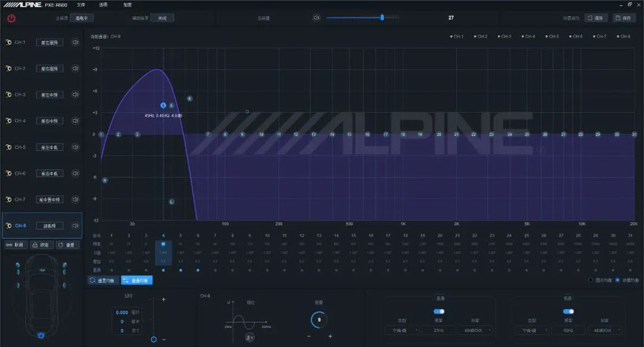This screenshot has width=644, height=347.
Task: Click the high-pass frequency field 21Hz
Action: tap(439, 330)
